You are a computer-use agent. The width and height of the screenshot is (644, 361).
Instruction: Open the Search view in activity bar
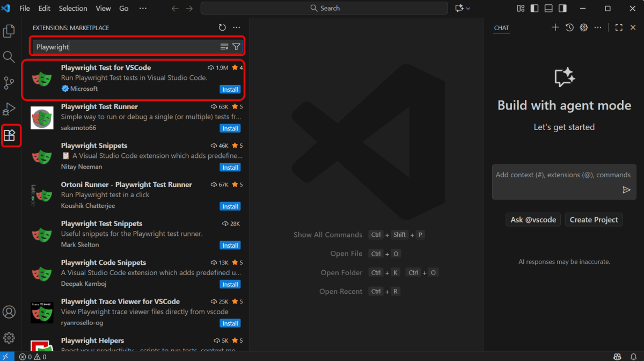(9, 57)
